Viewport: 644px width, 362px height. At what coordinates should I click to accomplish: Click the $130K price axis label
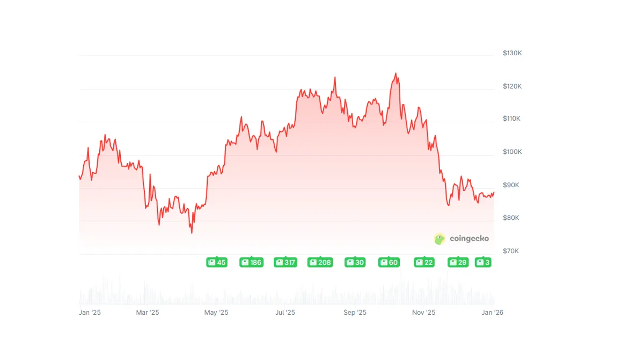coord(513,53)
